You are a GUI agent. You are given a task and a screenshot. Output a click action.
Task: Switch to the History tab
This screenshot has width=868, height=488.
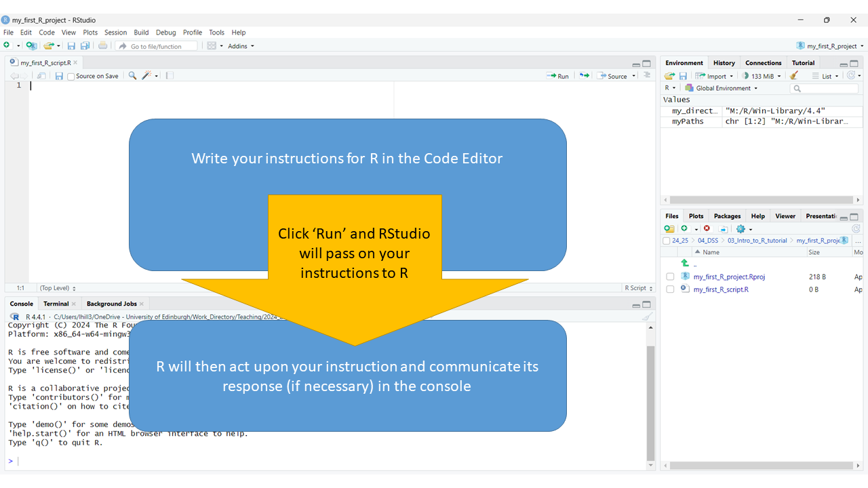724,63
